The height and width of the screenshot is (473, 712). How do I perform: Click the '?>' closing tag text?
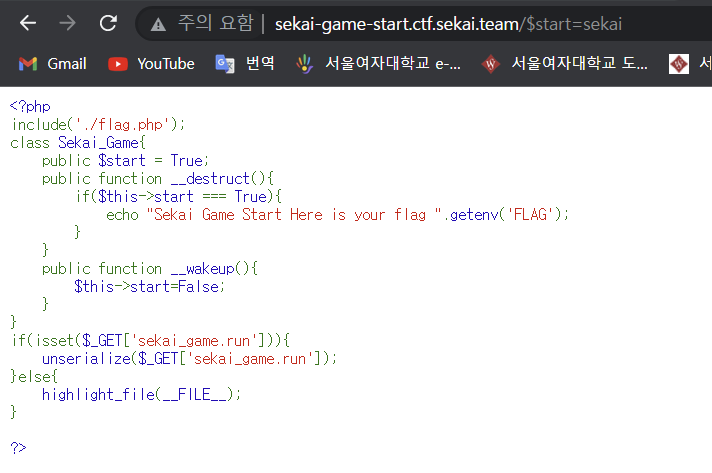pos(18,448)
